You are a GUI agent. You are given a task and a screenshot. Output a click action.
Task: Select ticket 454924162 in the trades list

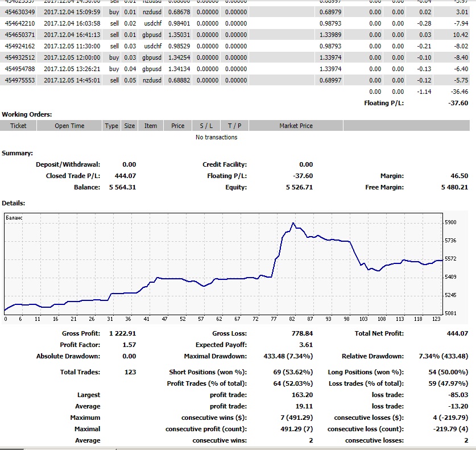[19, 46]
